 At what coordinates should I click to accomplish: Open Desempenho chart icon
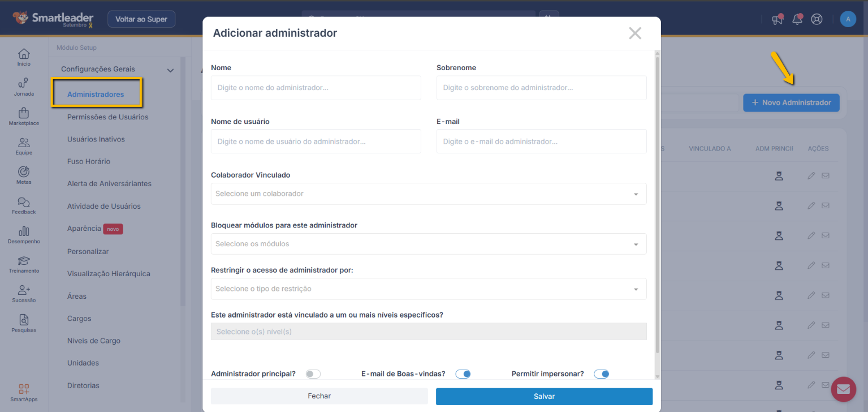24,231
